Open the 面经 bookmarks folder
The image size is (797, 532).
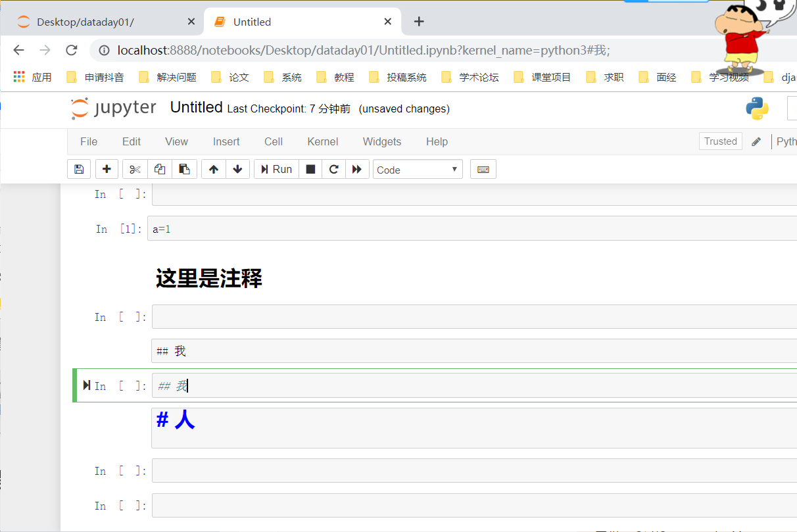tap(665, 76)
